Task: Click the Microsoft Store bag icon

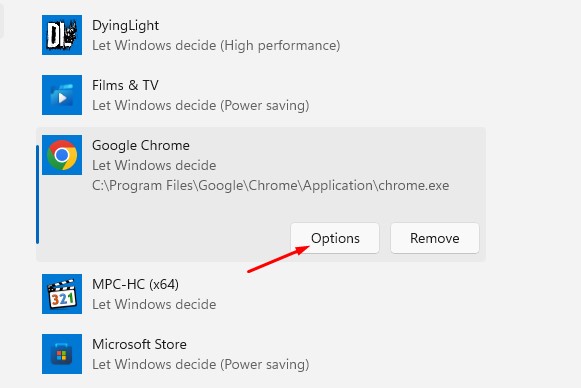Action: (62, 354)
